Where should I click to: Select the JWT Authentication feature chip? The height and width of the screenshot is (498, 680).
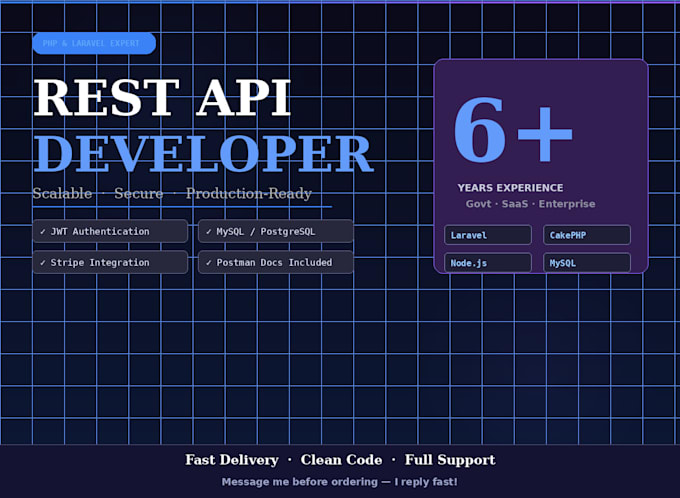point(110,231)
